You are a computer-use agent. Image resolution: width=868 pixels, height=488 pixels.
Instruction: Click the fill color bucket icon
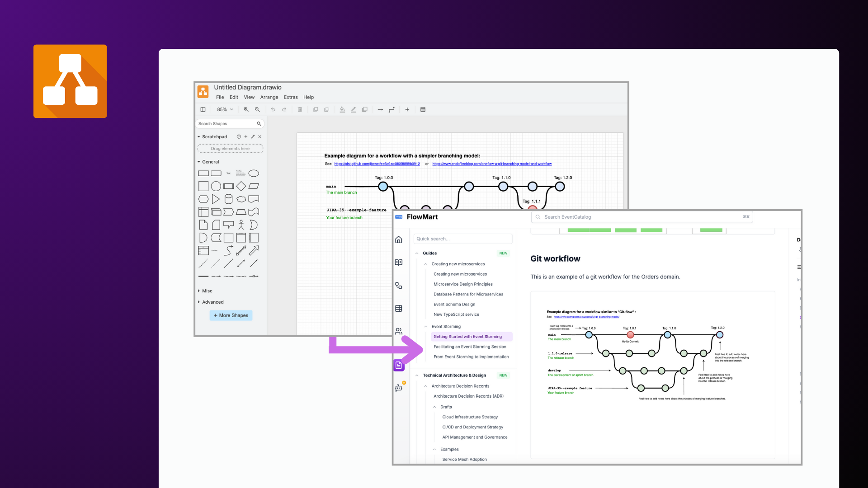point(342,109)
